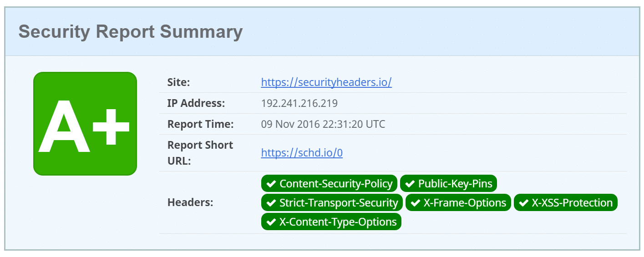Image resolution: width=644 pixels, height=257 pixels.
Task: Click the report time 09 Nov 2016 value
Action: click(x=323, y=124)
